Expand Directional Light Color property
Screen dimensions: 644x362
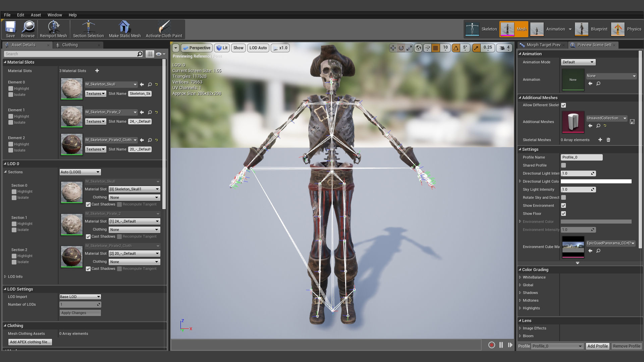pos(520,181)
